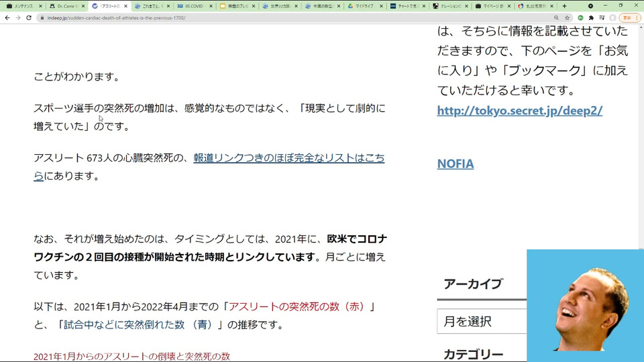Switch to the マイドライブ tab

click(x=365, y=6)
